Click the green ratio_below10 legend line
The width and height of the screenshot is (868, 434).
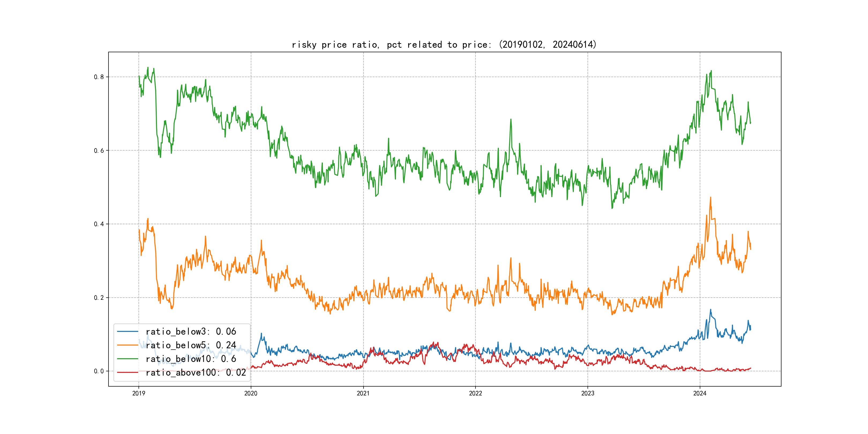pyautogui.click(x=127, y=359)
